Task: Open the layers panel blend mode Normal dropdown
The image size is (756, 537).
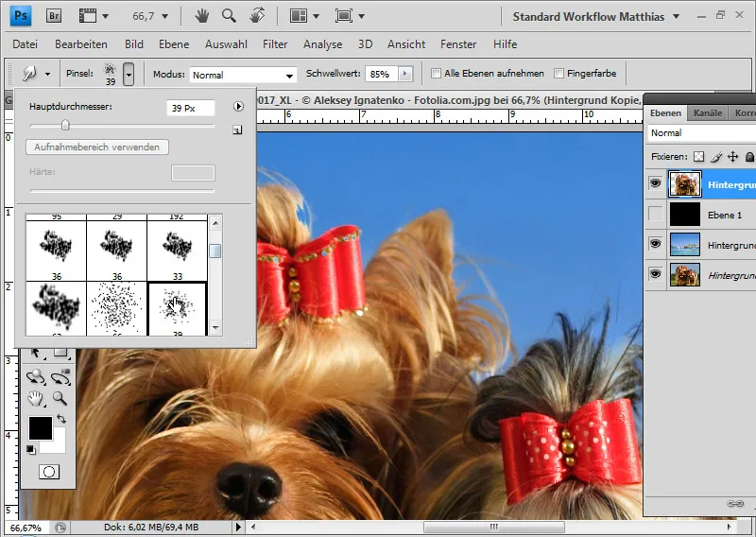Action: point(701,132)
